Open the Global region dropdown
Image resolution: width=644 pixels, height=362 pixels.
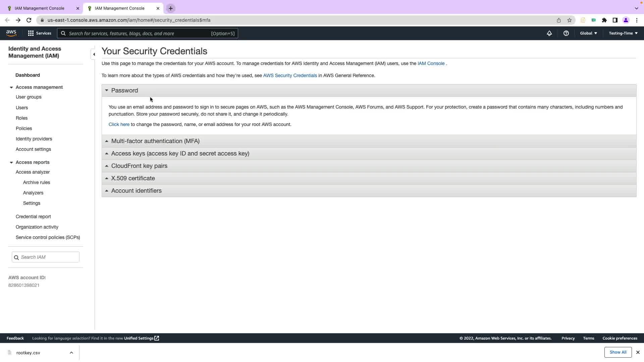click(588, 33)
